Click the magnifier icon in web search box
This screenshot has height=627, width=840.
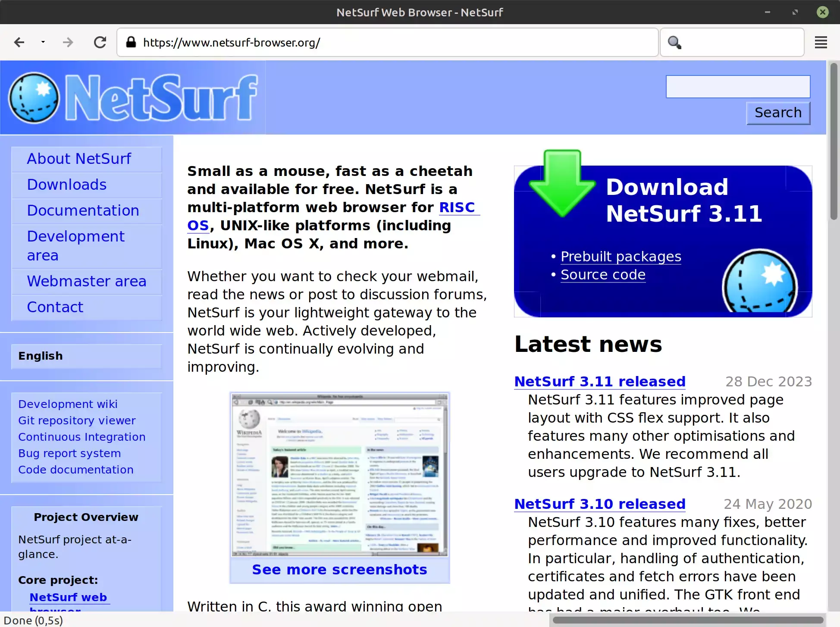[x=674, y=42]
